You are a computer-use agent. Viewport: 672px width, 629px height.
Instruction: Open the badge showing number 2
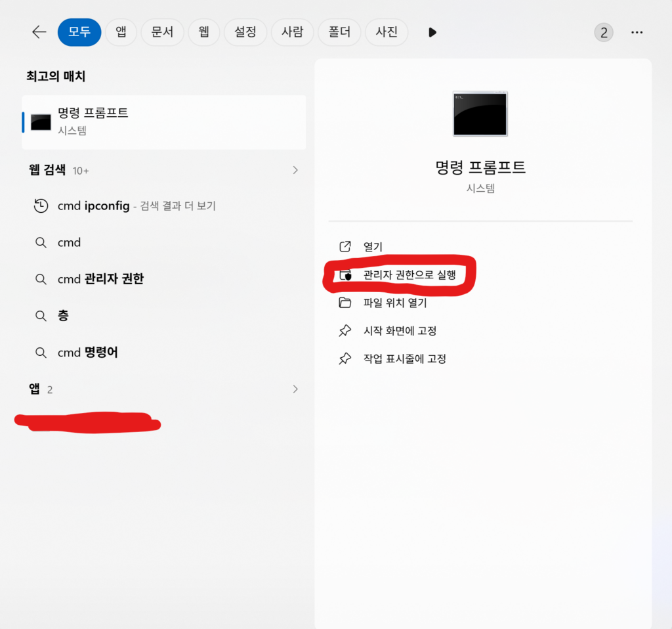(604, 33)
